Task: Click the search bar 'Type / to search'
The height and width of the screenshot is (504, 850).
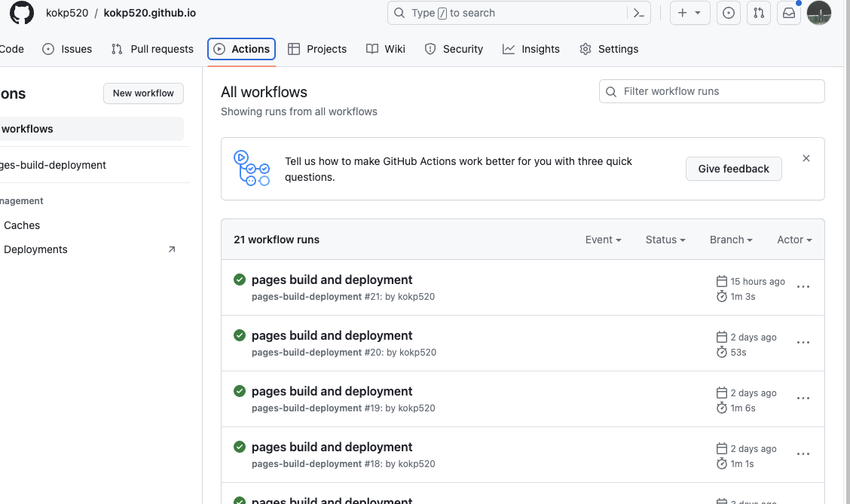Action: coord(518,13)
